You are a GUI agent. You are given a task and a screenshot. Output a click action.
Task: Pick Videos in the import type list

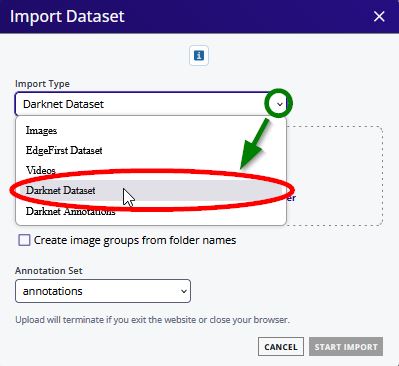[x=151, y=170]
